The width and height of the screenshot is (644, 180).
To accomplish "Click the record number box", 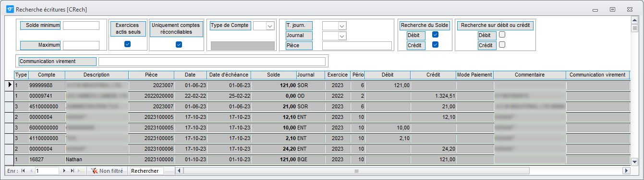I will [47, 171].
